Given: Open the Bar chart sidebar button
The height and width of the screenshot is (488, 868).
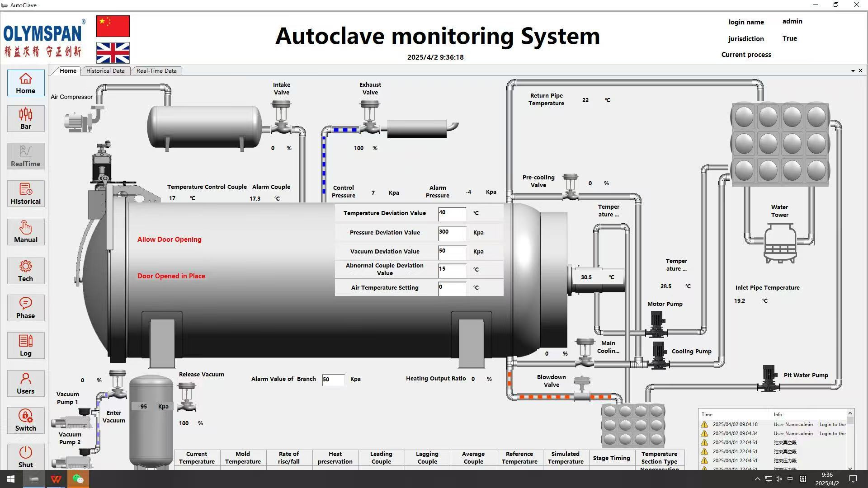Looking at the screenshot, I should (26, 119).
